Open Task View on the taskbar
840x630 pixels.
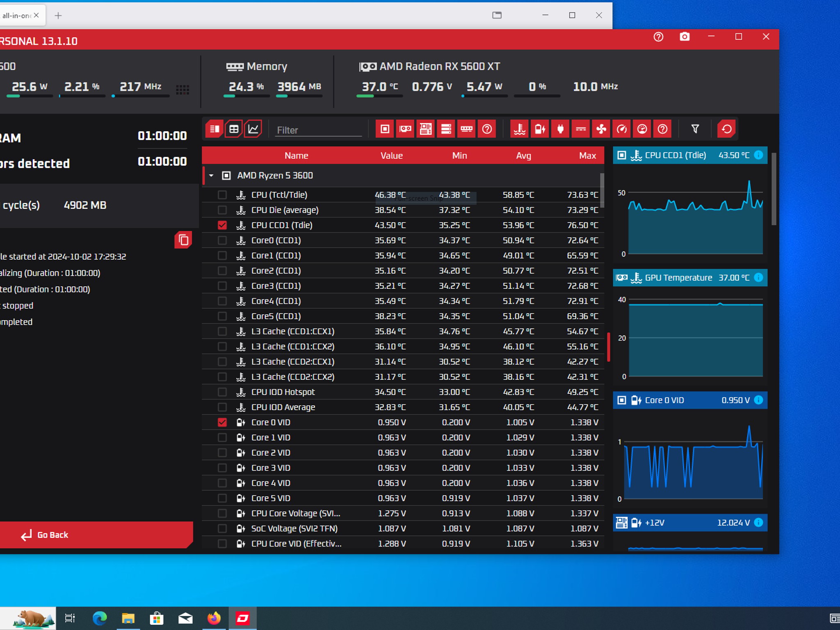click(x=70, y=618)
